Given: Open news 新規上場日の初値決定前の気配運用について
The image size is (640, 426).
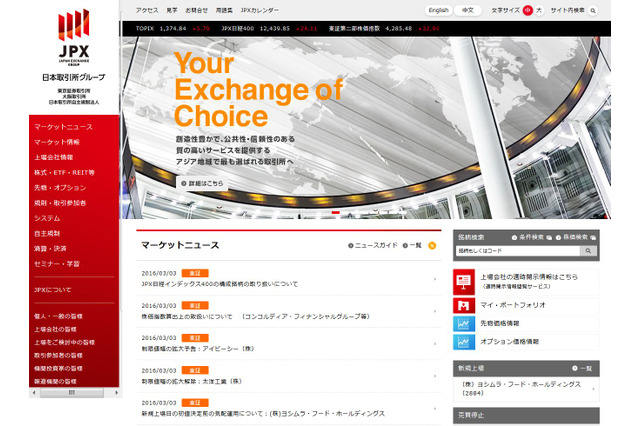Looking at the screenshot, I should coord(263,414).
